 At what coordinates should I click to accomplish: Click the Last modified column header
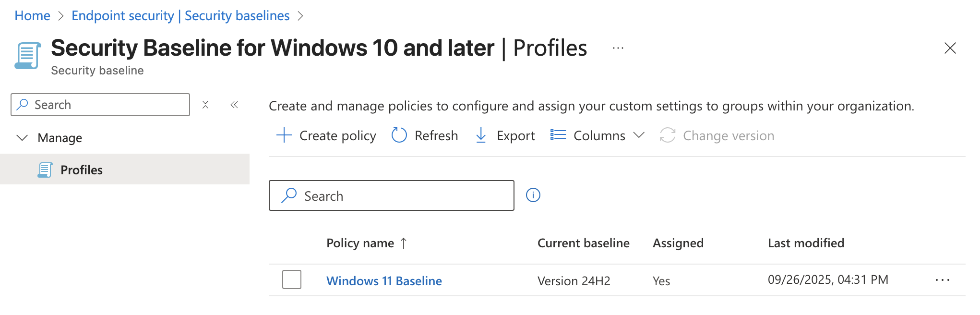806,243
